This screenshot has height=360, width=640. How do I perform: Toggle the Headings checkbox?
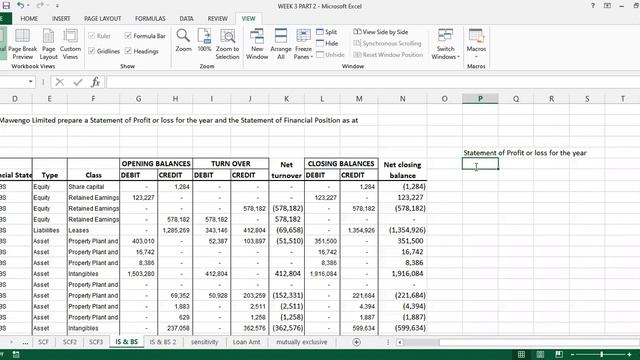tap(128, 51)
